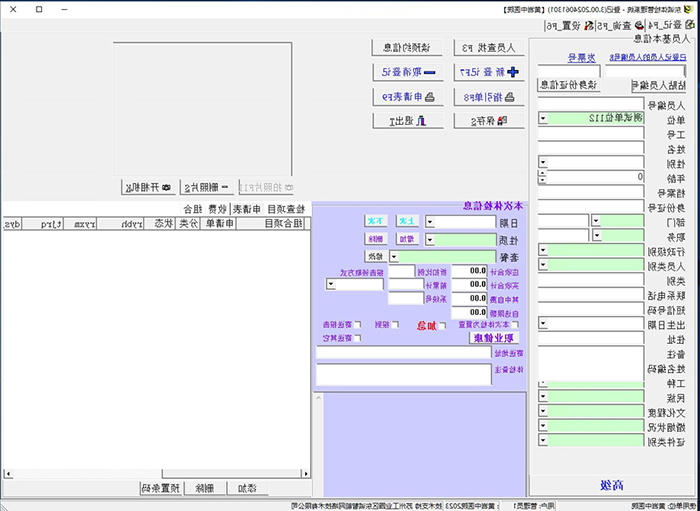Click the 删照片 delete photo button

coord(207,187)
